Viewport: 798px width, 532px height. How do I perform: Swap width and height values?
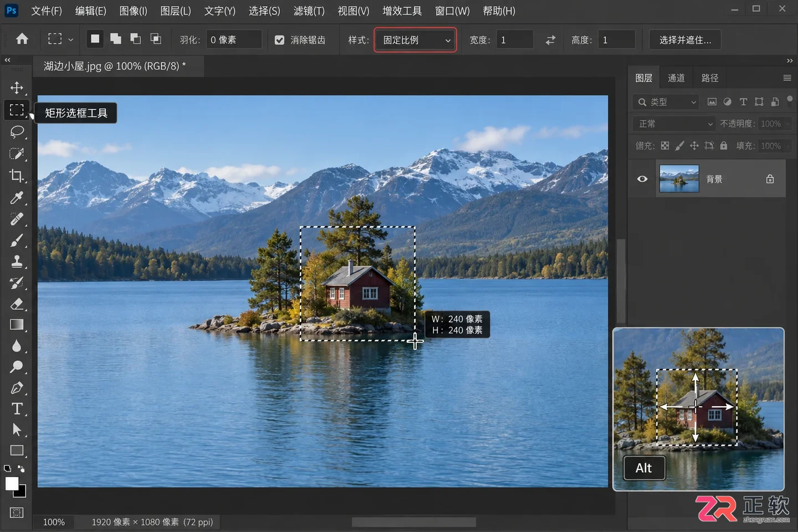550,40
